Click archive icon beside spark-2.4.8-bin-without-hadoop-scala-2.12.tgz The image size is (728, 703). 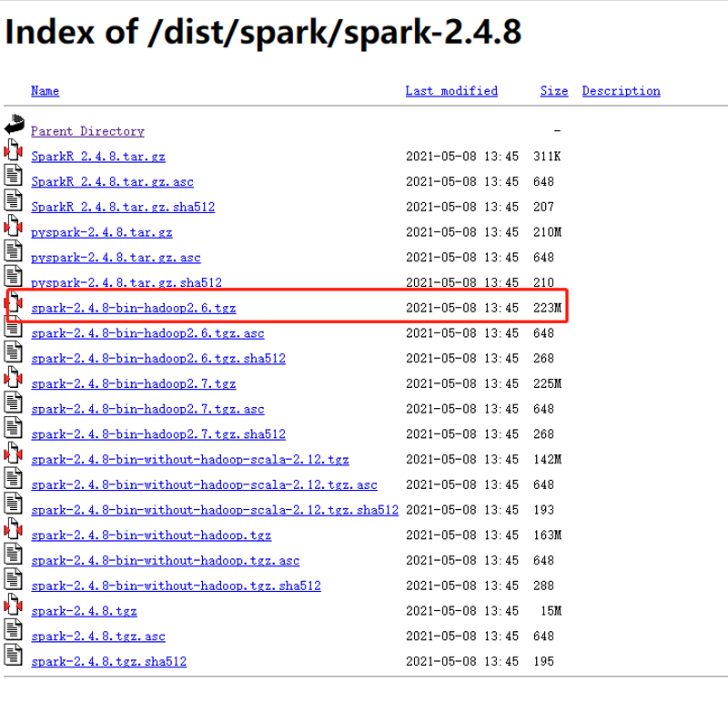(x=14, y=453)
